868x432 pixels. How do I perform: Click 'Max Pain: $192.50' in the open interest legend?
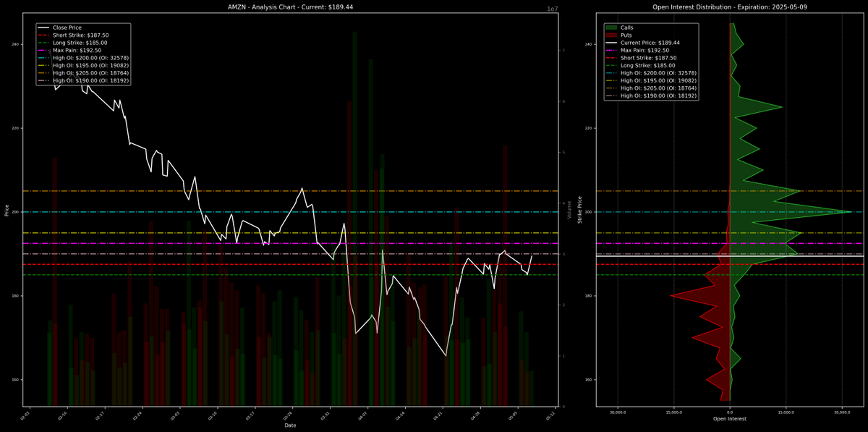[x=645, y=51]
